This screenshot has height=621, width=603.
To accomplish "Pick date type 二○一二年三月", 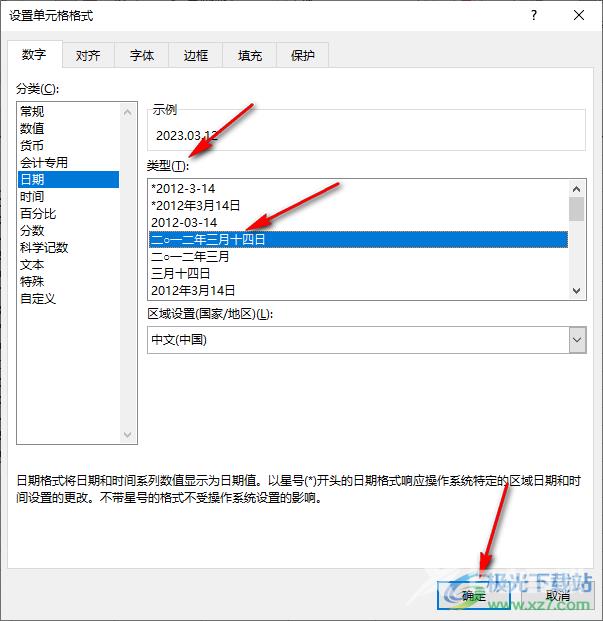I will (x=358, y=257).
